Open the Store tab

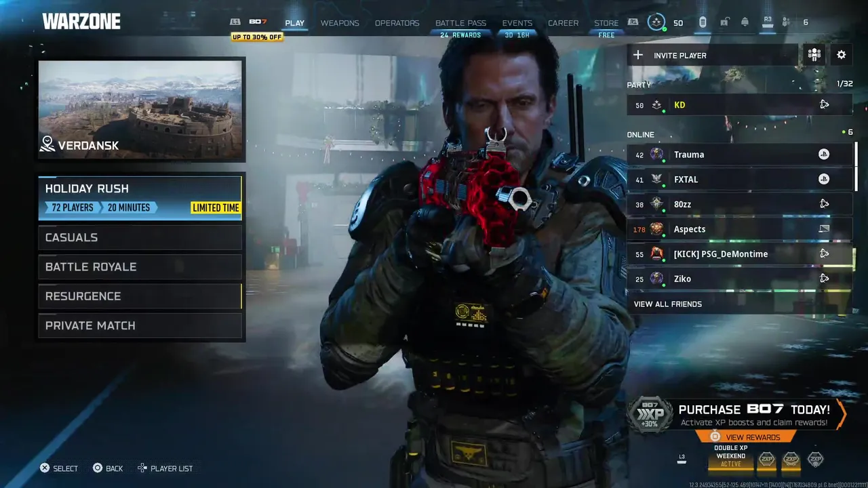pos(606,23)
